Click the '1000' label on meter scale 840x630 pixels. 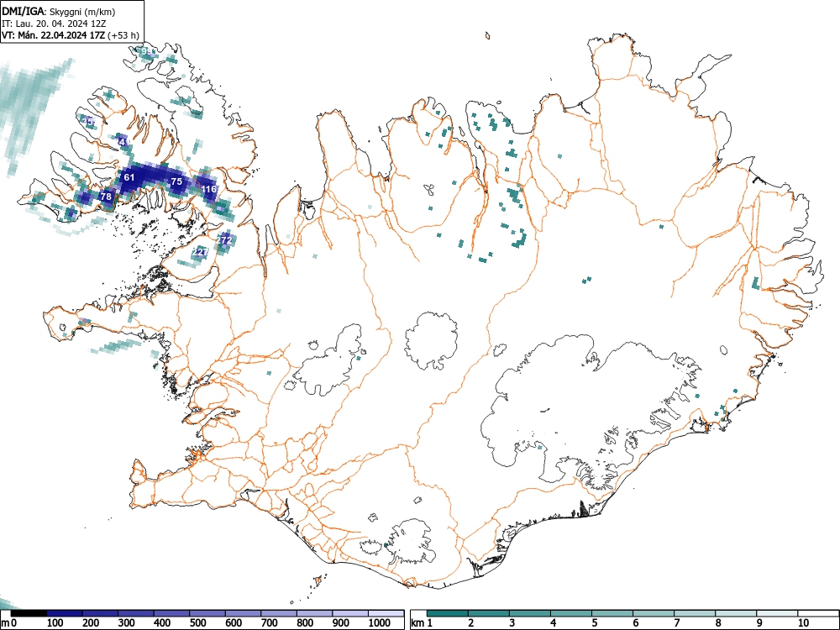coord(380,623)
